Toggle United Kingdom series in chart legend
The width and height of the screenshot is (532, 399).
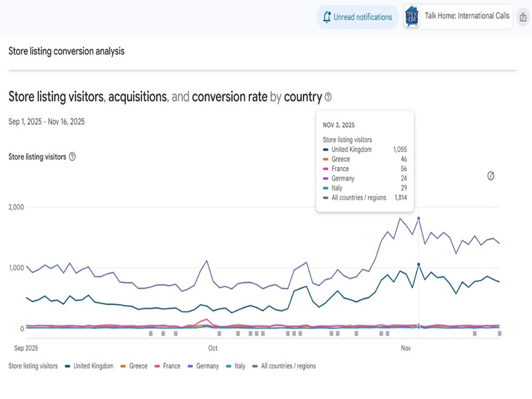pos(89,366)
